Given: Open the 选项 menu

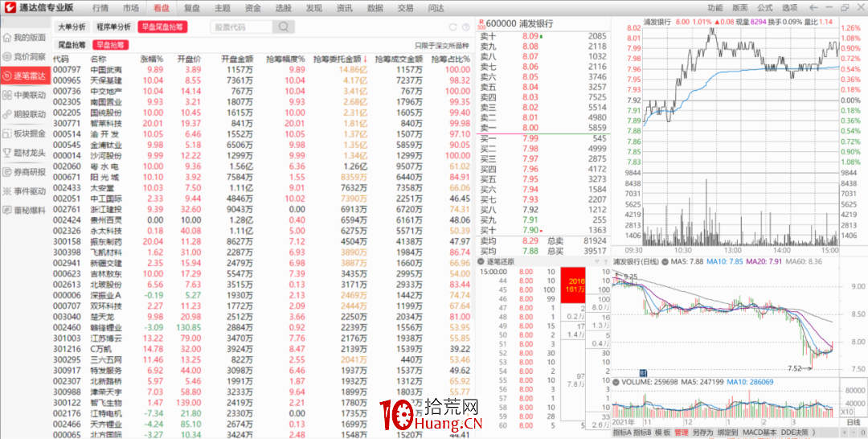Looking at the screenshot, I should pos(790,8).
